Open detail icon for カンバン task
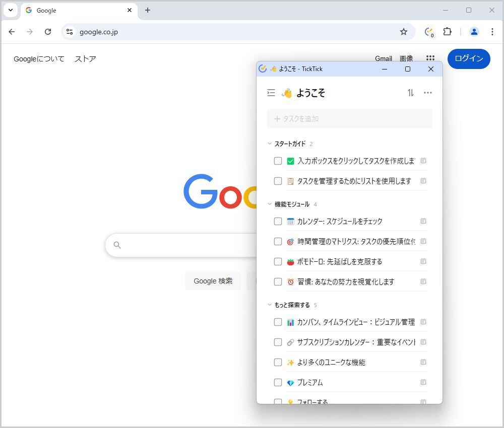Screen dimensions: 504x428 [423, 322]
